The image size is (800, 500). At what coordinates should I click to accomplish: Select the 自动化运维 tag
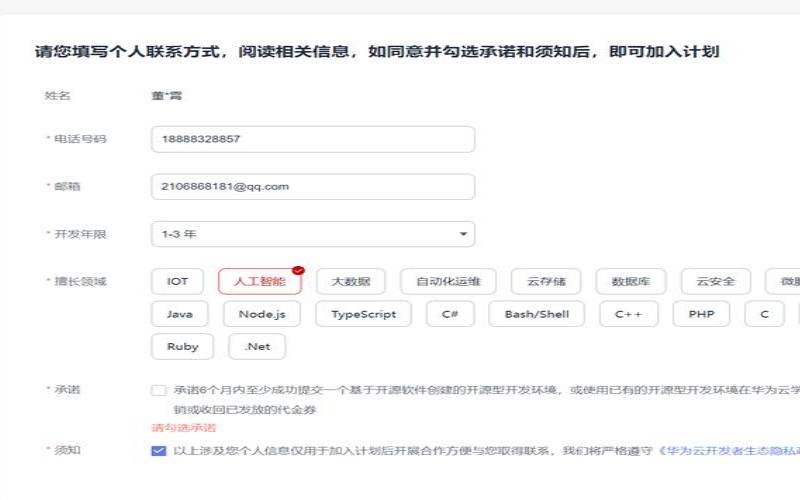coord(448,282)
